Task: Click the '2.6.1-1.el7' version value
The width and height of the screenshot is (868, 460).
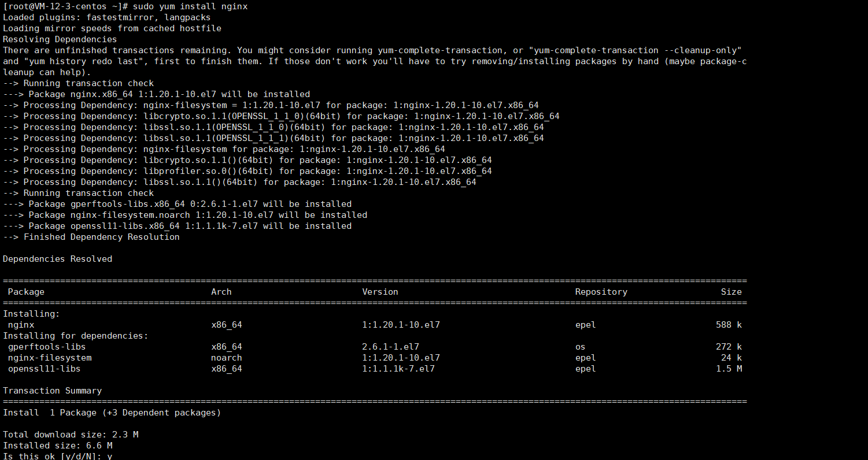Action: [391, 347]
